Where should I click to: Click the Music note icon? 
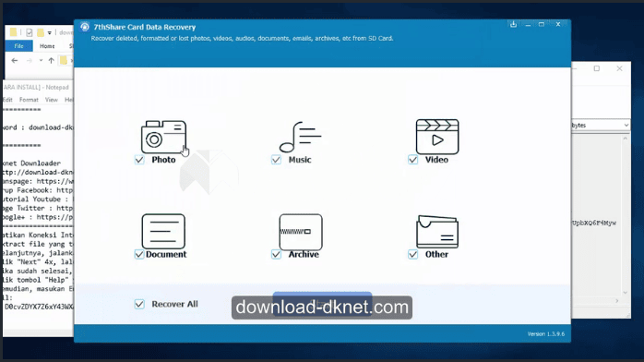click(300, 137)
